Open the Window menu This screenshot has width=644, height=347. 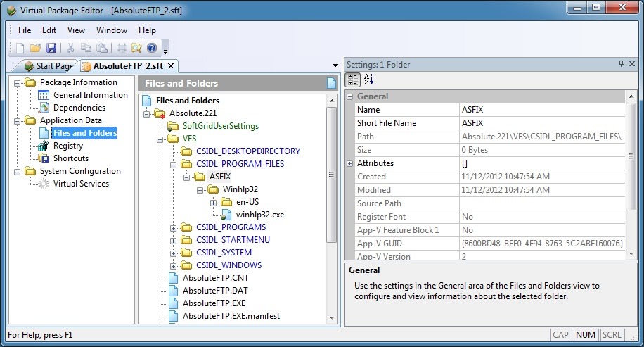(111, 30)
